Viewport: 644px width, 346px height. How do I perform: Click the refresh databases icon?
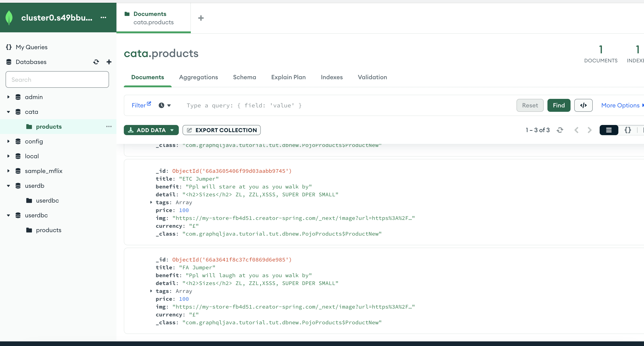click(96, 62)
